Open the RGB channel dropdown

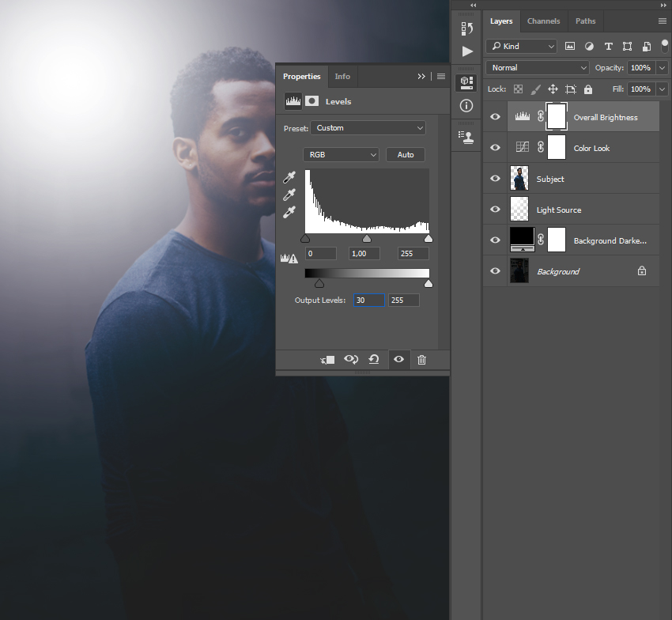341,155
